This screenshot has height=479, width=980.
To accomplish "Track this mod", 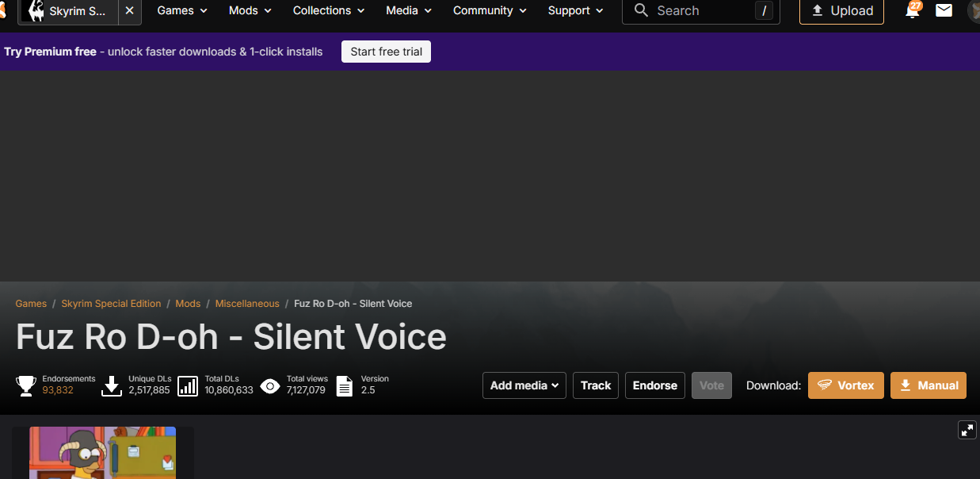I will pyautogui.click(x=596, y=385).
